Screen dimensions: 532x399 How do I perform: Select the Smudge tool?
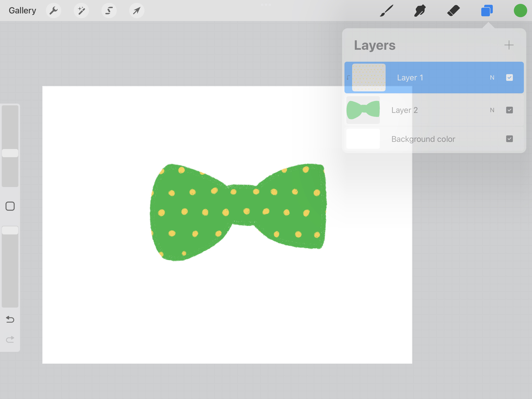coord(420,11)
